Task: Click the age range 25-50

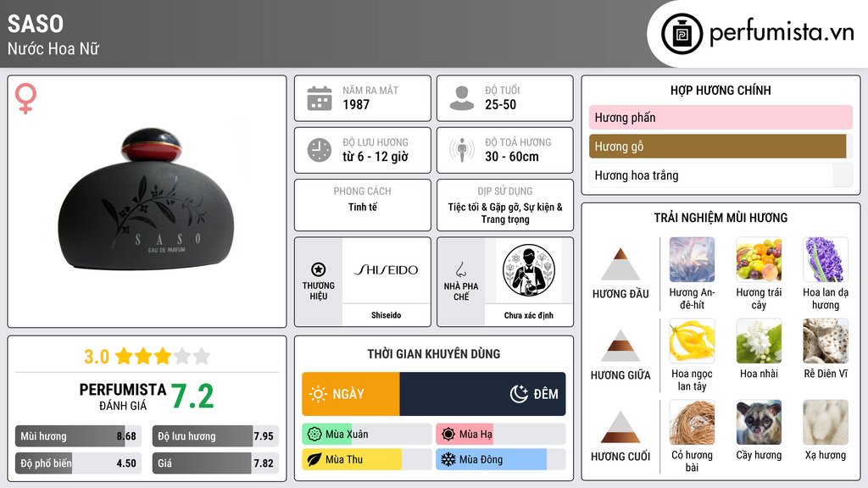Action: click(500, 104)
